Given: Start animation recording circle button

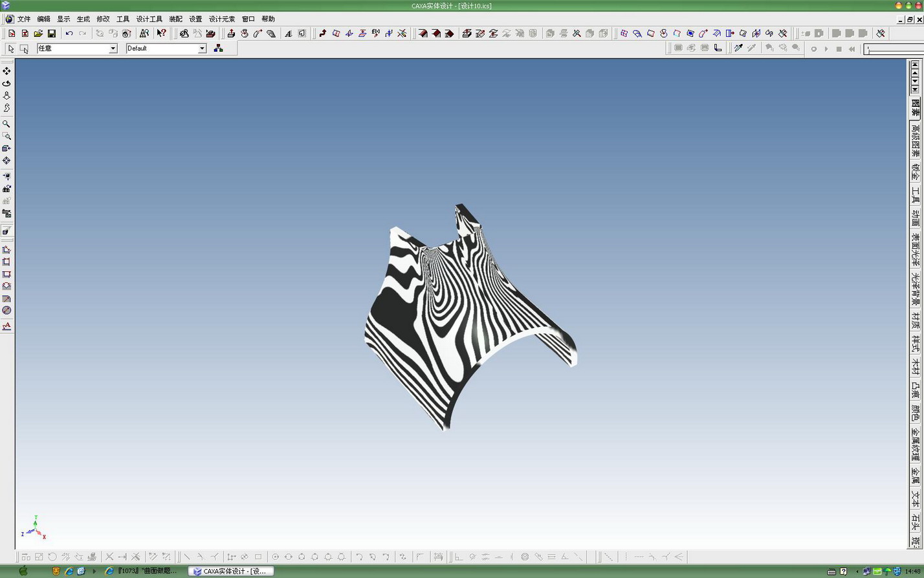Looking at the screenshot, I should tap(814, 49).
